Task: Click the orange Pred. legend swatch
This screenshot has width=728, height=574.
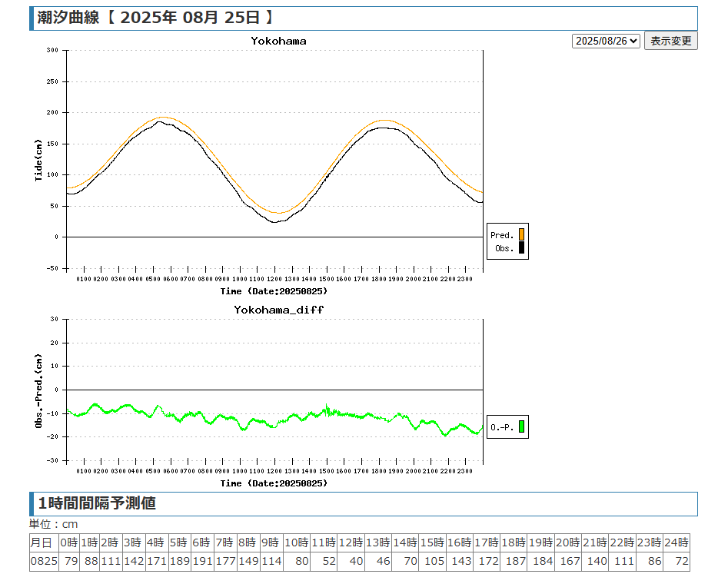Action: click(x=521, y=234)
